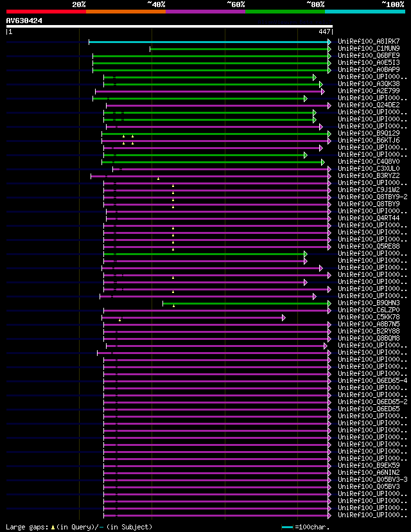Click the yellow gap marker under B3RYZ2 bar

coord(159,179)
